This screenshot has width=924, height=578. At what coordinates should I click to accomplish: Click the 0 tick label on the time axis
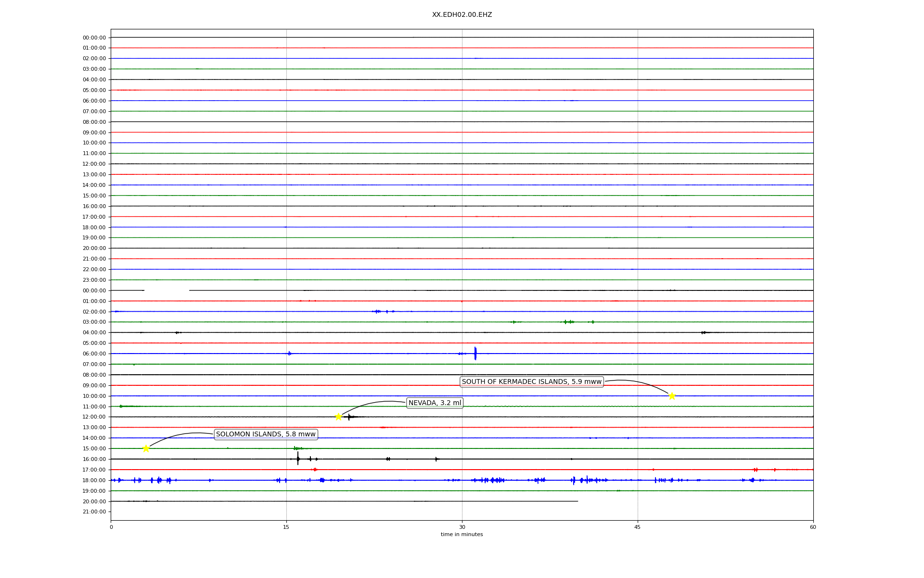pos(111,527)
